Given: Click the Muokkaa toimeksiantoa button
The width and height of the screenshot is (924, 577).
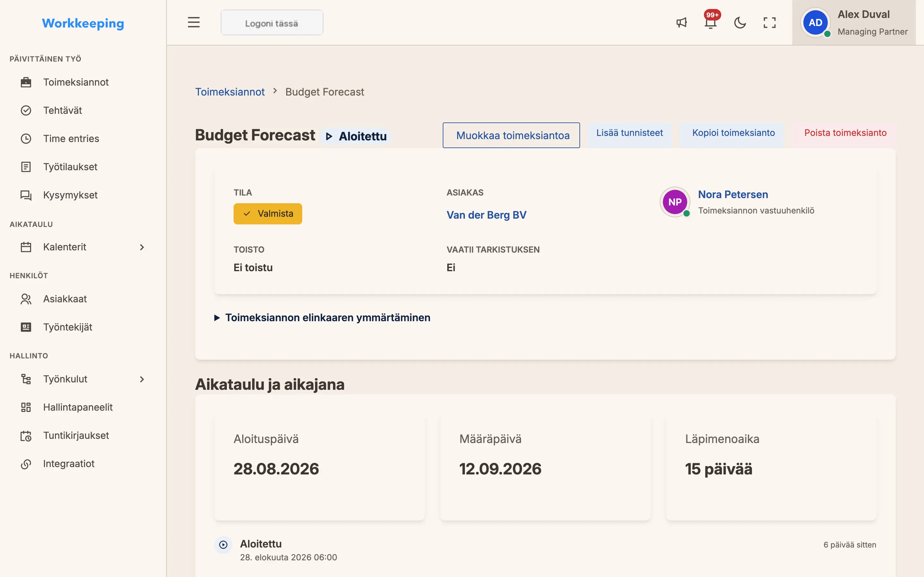Looking at the screenshot, I should [x=511, y=135].
